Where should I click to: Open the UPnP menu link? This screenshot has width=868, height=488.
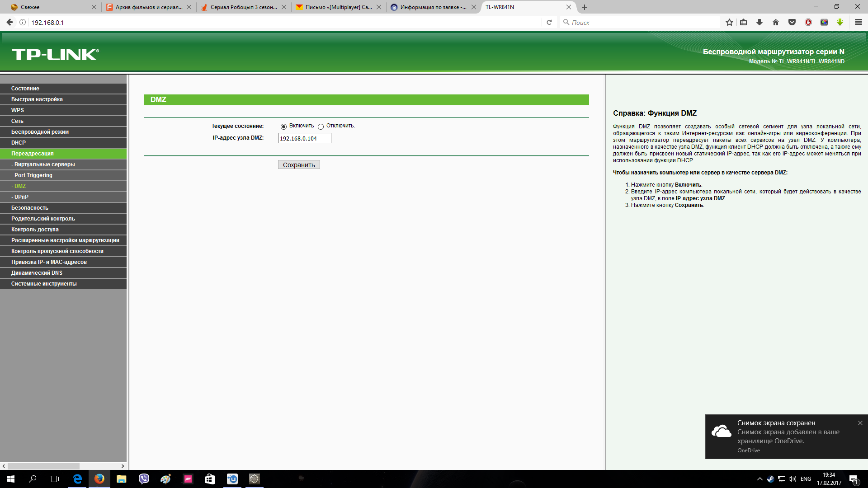tap(21, 197)
